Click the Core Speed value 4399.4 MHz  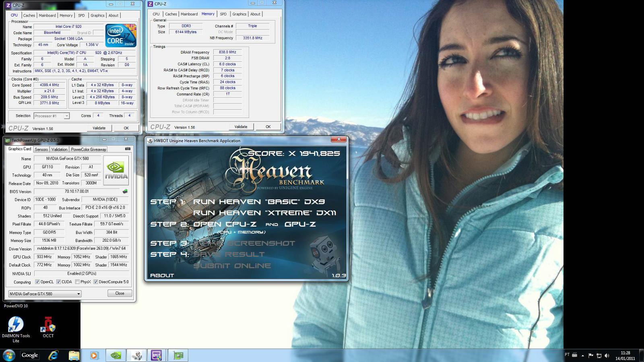[50, 85]
